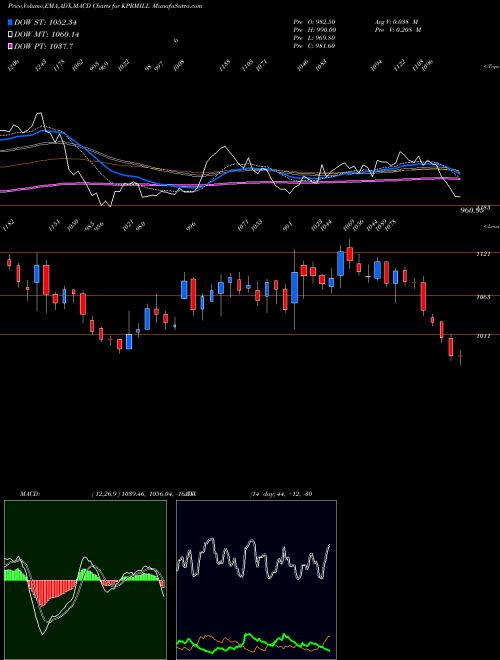Click the 1011 price level label
The width and height of the screenshot is (500, 660).
[483, 336]
